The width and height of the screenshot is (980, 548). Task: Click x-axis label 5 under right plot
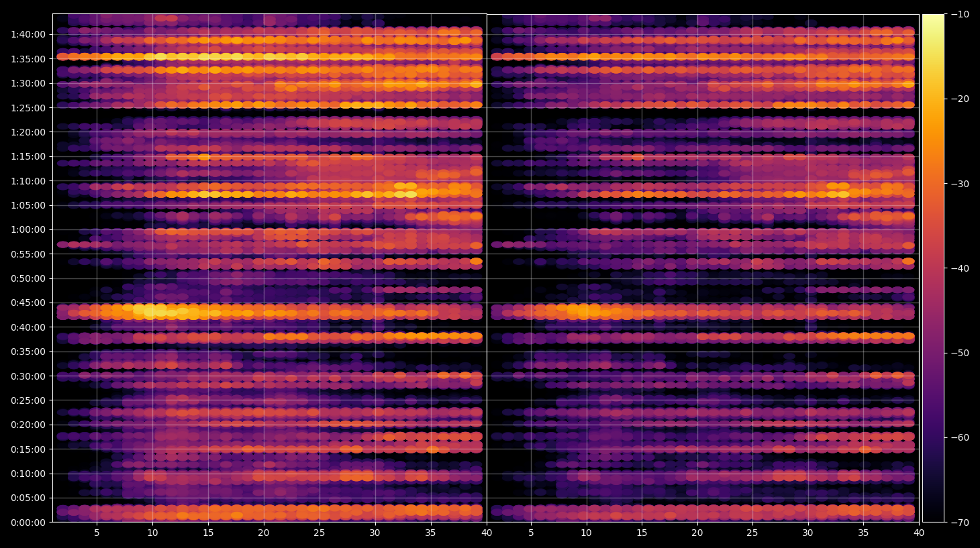pyautogui.click(x=531, y=533)
